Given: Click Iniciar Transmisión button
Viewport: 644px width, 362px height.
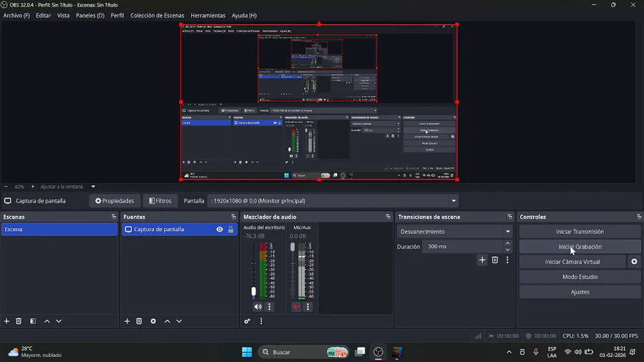Looking at the screenshot, I should [x=580, y=232].
